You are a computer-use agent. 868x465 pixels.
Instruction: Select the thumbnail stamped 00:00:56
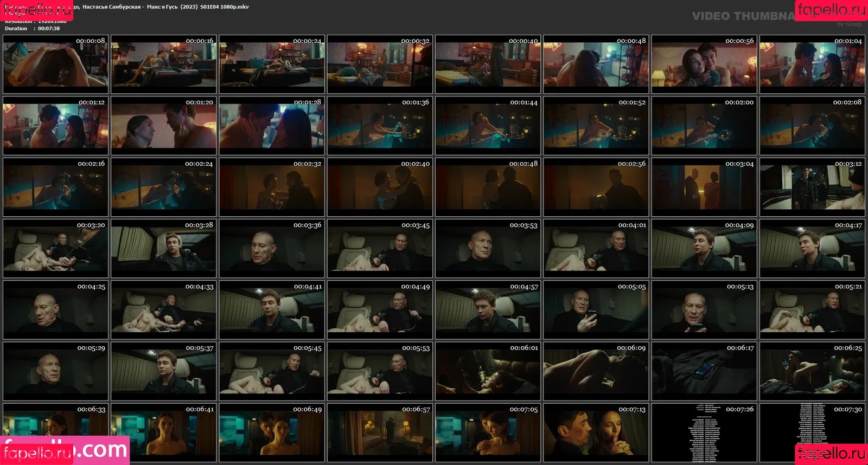tap(704, 64)
